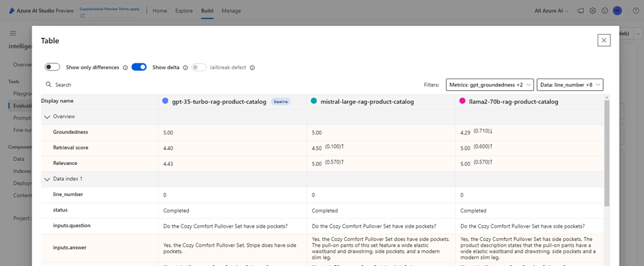This screenshot has width=644, height=266.
Task: Collapse the Overview section
Action: click(x=47, y=117)
